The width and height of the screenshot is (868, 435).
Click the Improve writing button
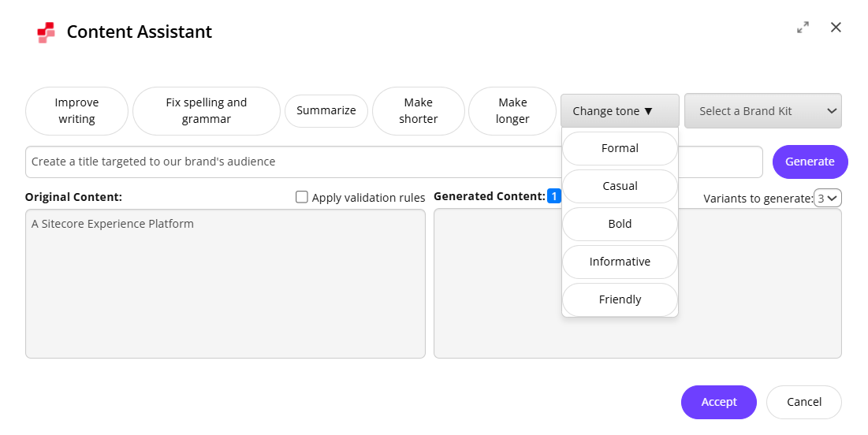(77, 110)
